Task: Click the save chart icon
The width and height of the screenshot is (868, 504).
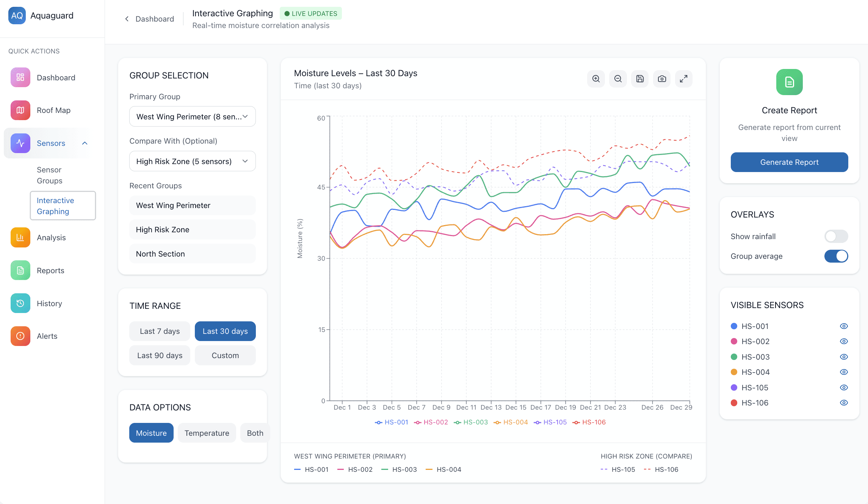Action: click(x=640, y=79)
